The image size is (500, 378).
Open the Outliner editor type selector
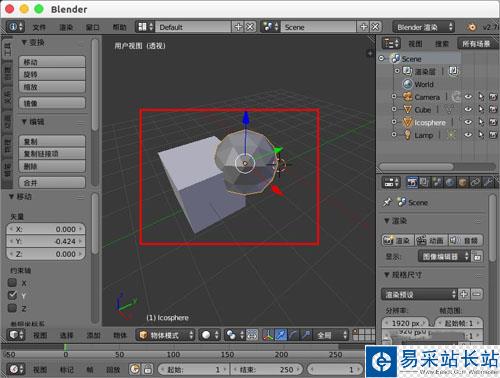click(x=391, y=43)
